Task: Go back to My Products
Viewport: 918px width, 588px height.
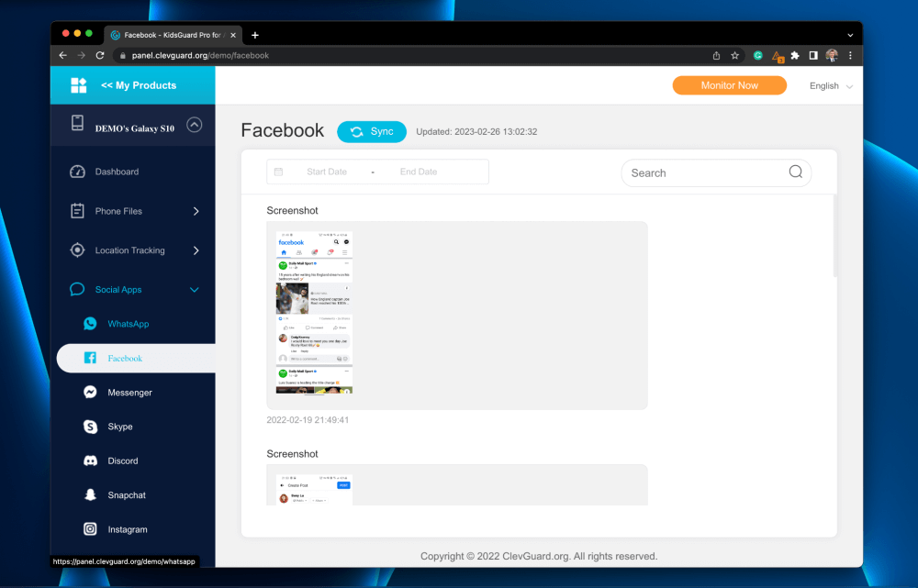Action: tap(139, 85)
